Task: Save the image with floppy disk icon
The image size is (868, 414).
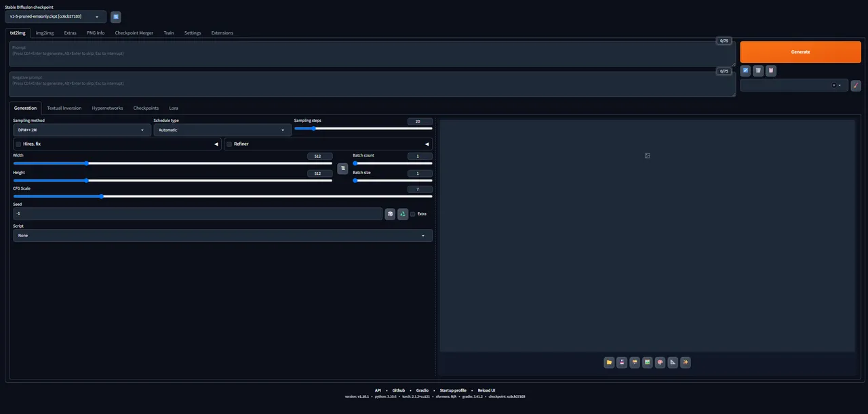Action: tap(622, 363)
